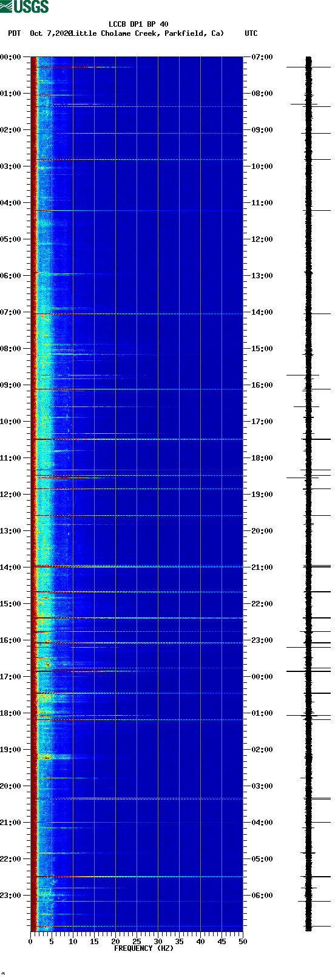The width and height of the screenshot is (335, 980).
Task: Click the 16:00 label on the PDT axis
Action: point(11,640)
